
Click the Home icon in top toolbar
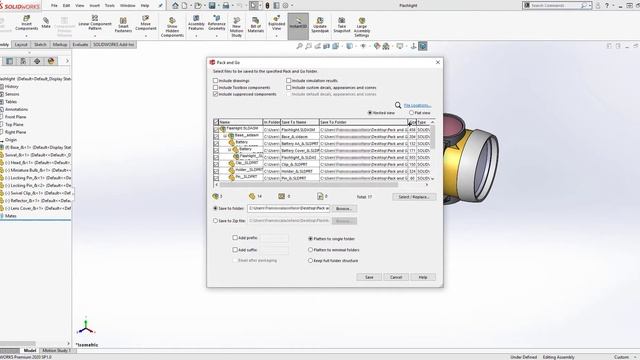tap(175, 5)
